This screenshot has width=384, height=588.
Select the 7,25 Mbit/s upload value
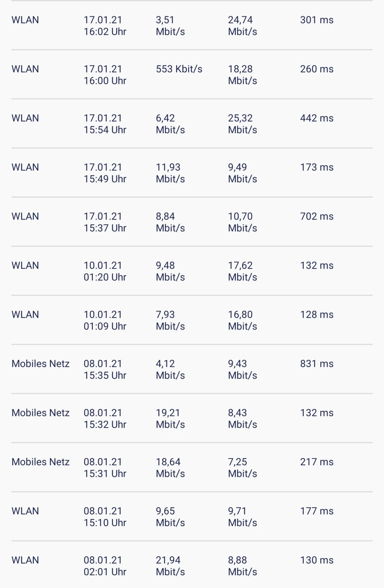(242, 468)
